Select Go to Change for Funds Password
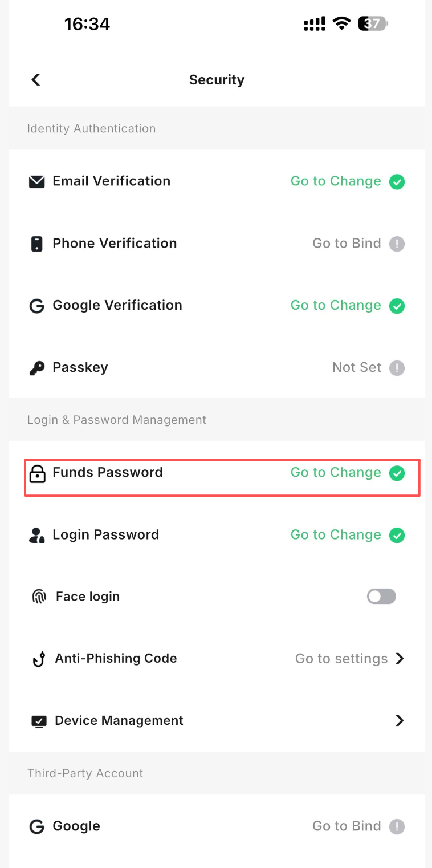Image resolution: width=432 pixels, height=868 pixels. [x=336, y=473]
